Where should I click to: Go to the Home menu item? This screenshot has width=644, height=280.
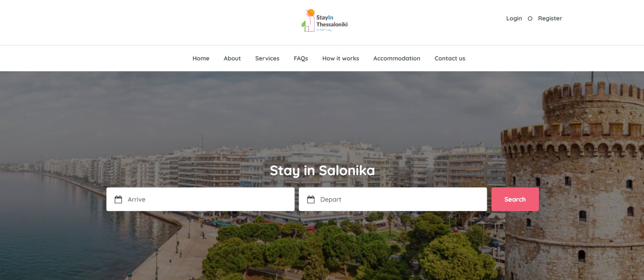(201, 58)
